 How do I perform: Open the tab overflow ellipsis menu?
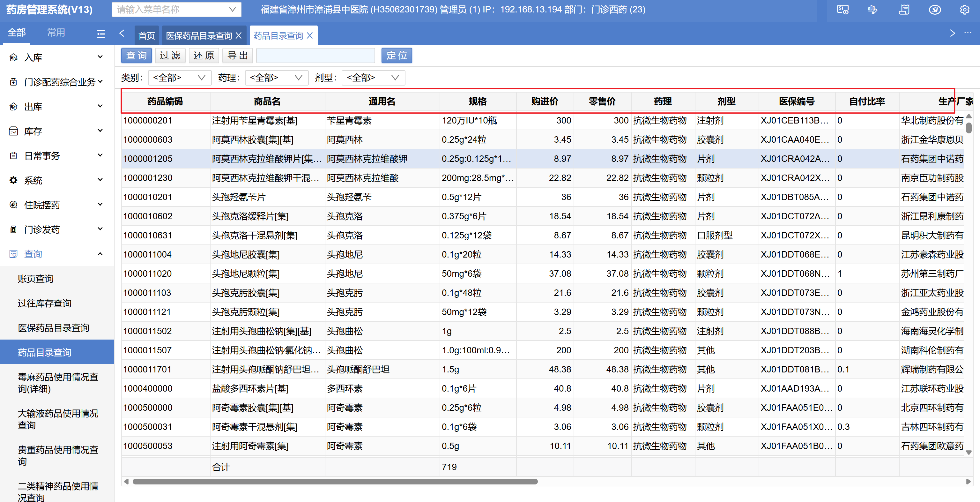pos(968,33)
